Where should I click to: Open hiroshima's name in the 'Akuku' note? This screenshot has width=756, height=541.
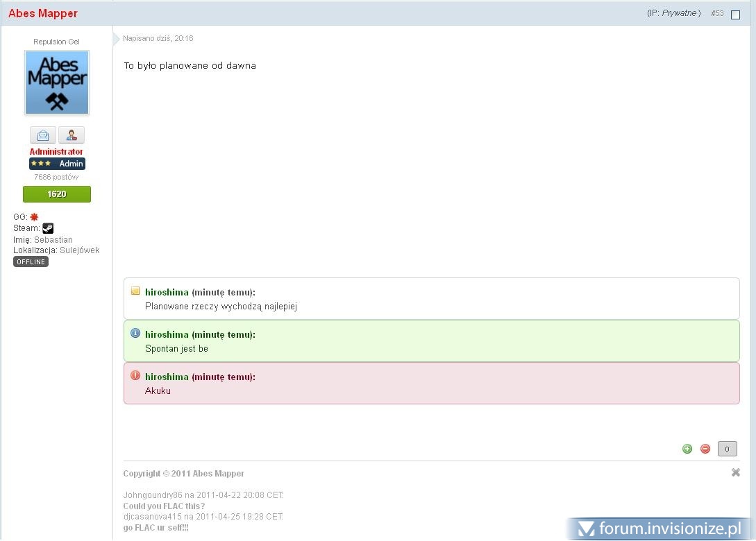[167, 377]
